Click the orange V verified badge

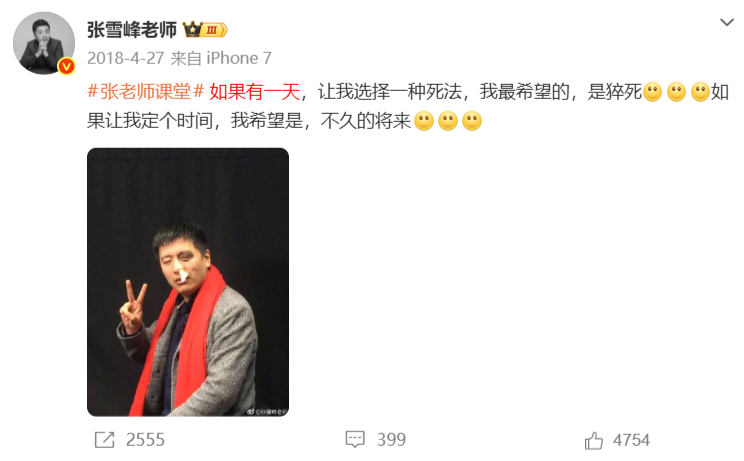pos(67,66)
